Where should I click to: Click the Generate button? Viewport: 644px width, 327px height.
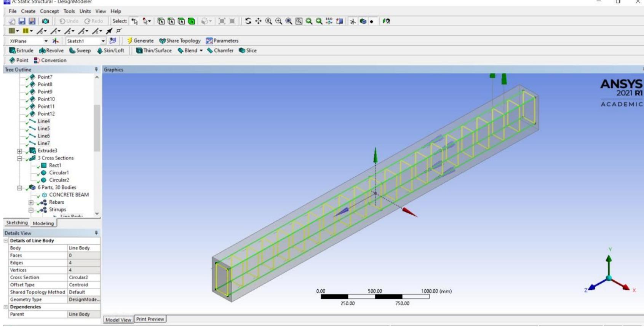[x=140, y=41]
